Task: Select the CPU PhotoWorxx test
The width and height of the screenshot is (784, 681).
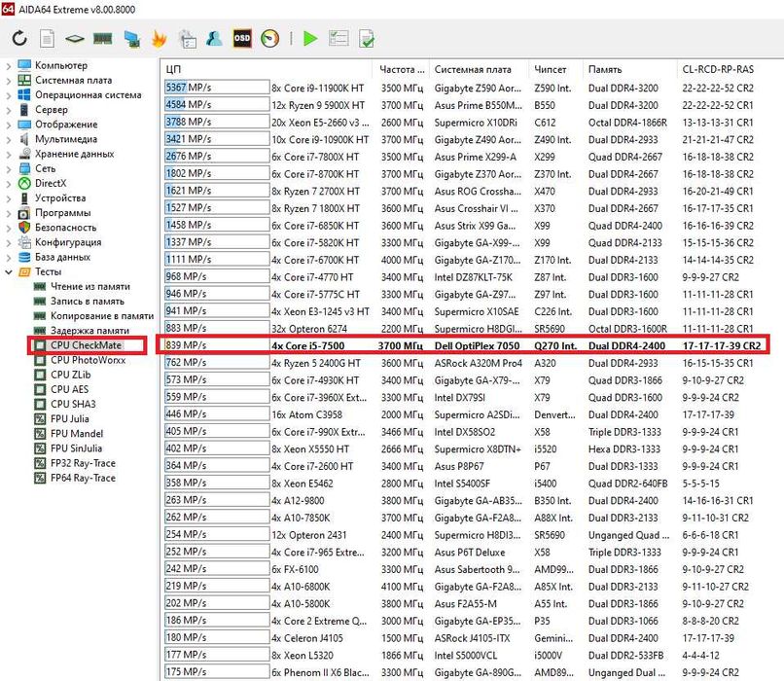Action: [88, 360]
